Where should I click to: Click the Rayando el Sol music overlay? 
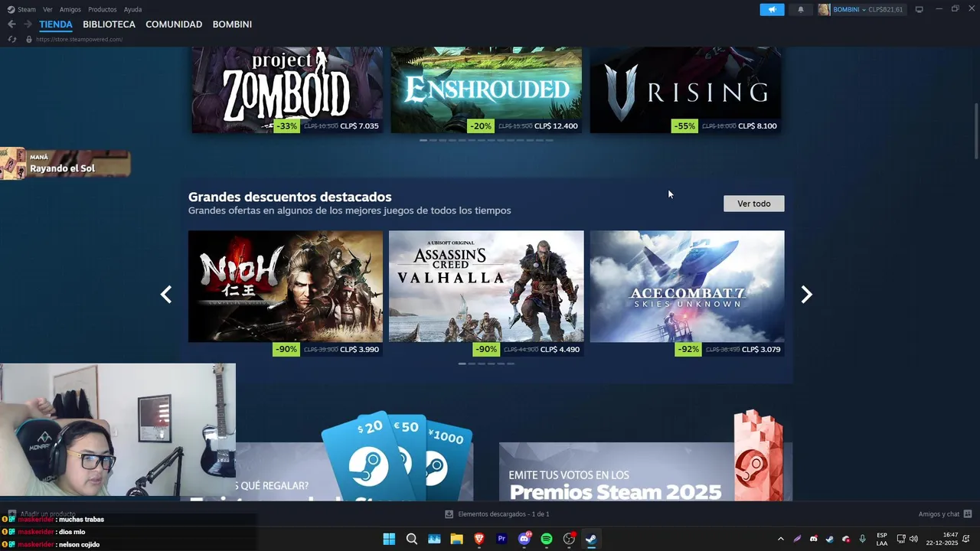pos(65,164)
